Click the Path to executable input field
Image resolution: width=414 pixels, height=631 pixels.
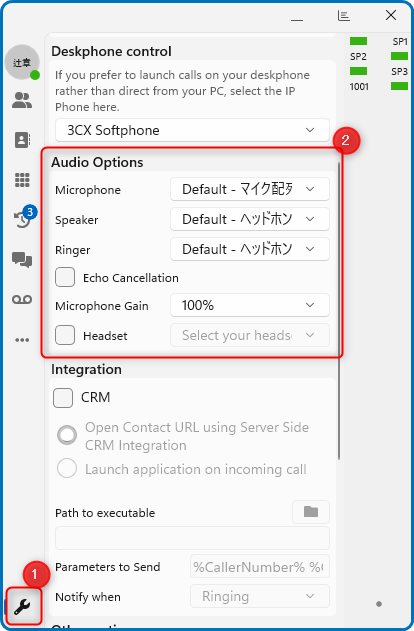point(192,538)
